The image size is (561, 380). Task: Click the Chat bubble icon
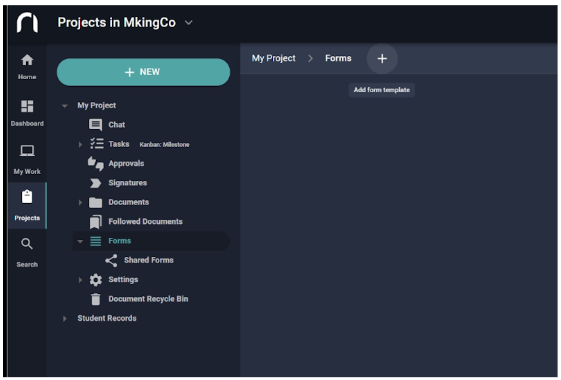[x=95, y=125]
